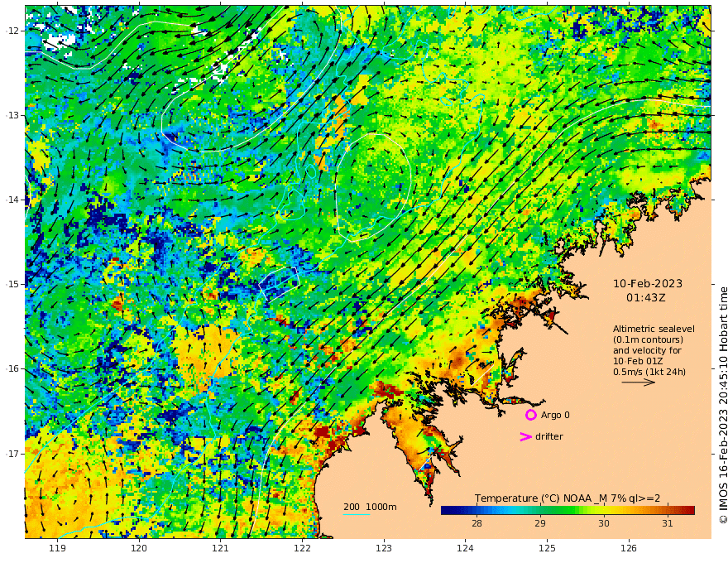
Task: Click the latitude axis label '-12'
Action: [x=12, y=31]
